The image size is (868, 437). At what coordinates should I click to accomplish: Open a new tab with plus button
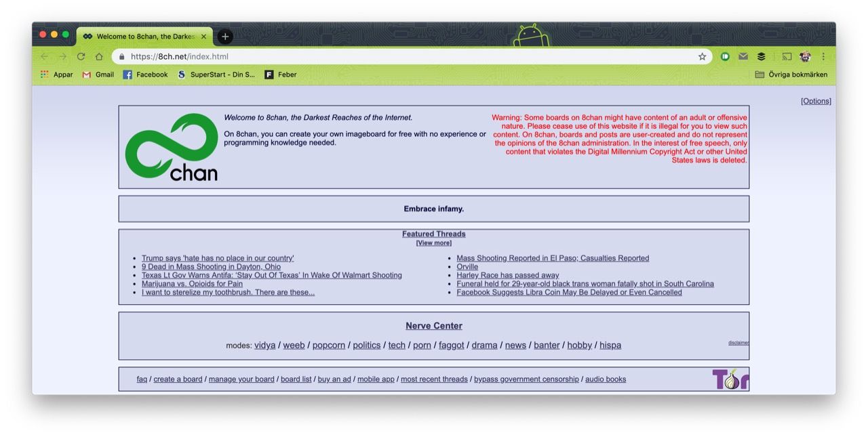click(x=226, y=37)
